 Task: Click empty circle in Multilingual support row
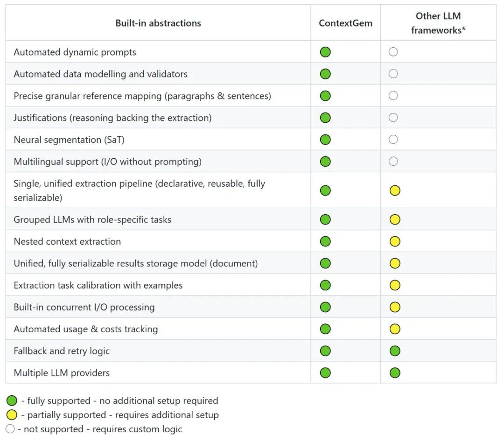click(393, 161)
